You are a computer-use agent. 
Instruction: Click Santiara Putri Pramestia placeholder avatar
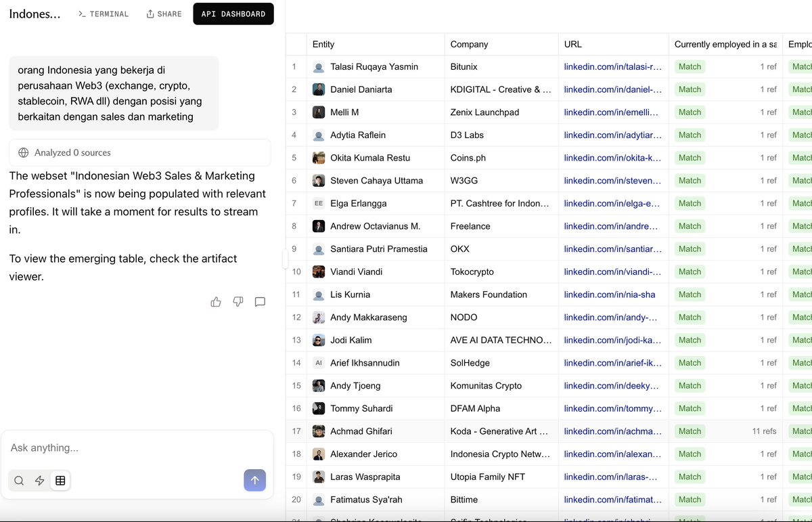pos(319,249)
